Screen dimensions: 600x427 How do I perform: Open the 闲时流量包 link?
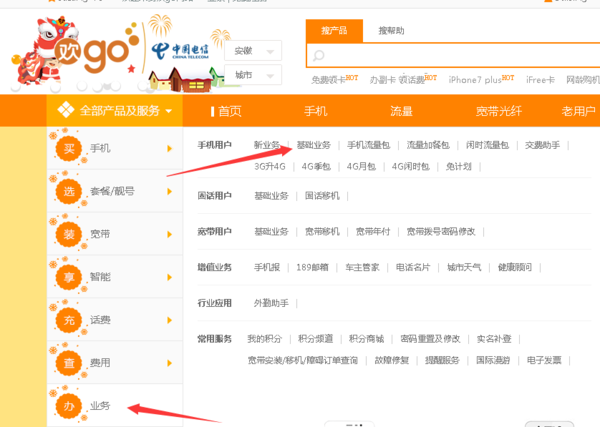pyautogui.click(x=487, y=145)
